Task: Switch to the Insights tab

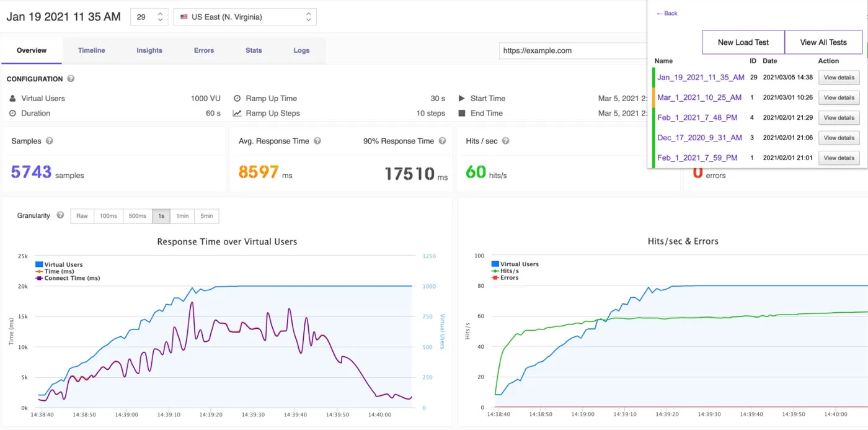Action: click(149, 50)
